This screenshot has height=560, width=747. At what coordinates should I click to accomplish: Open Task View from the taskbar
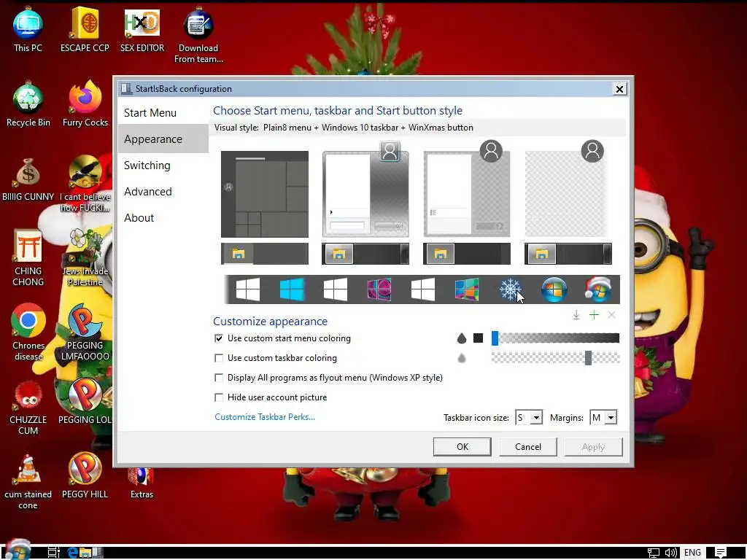[54, 553]
